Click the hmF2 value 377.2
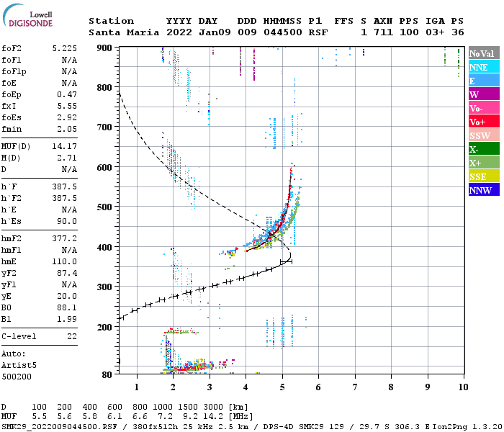This screenshot has height=432, width=504. (65, 238)
